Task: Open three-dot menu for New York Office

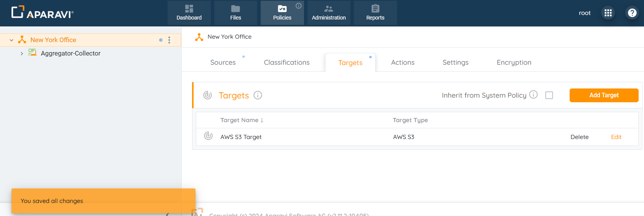Action: (x=169, y=40)
